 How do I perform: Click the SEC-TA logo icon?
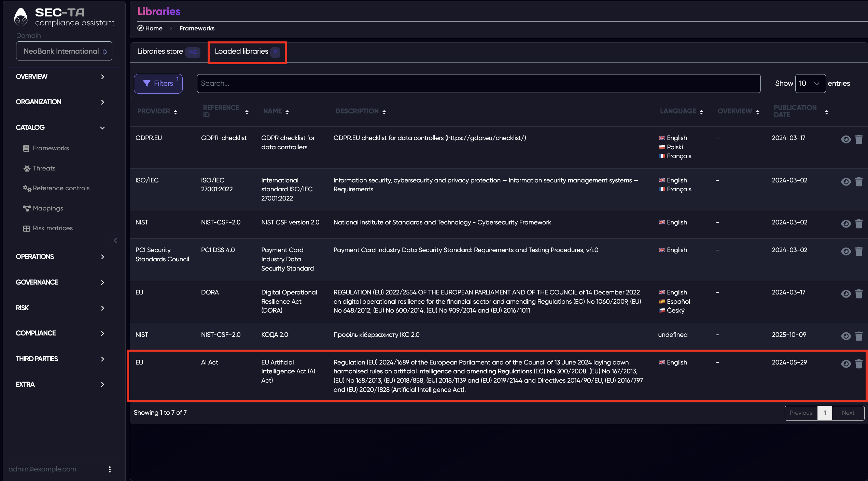(20, 17)
